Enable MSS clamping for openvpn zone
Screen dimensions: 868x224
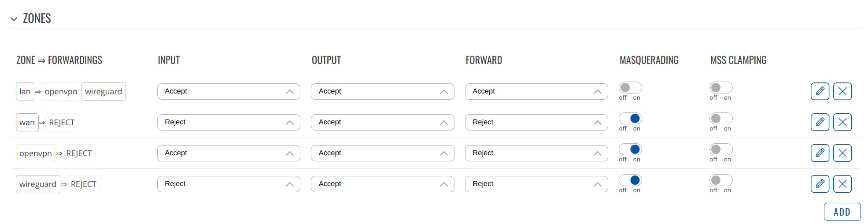pos(721,149)
